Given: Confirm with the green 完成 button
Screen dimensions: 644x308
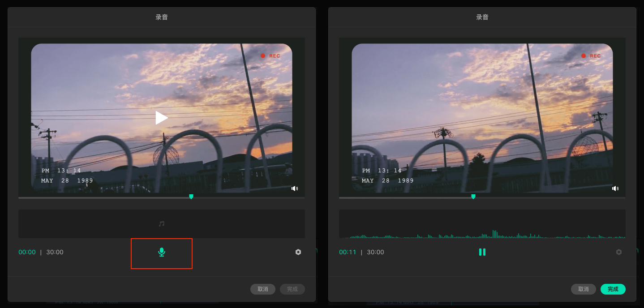Looking at the screenshot, I should coord(613,289).
